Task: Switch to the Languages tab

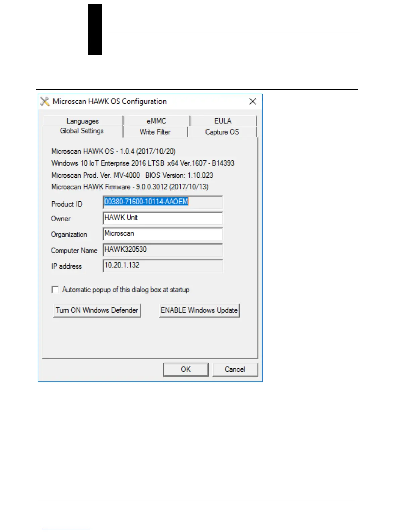Action: point(83,121)
